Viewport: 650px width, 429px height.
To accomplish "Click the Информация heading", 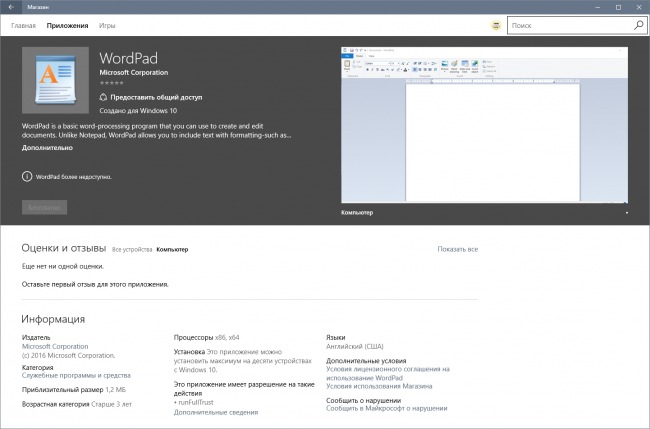I will [53, 319].
